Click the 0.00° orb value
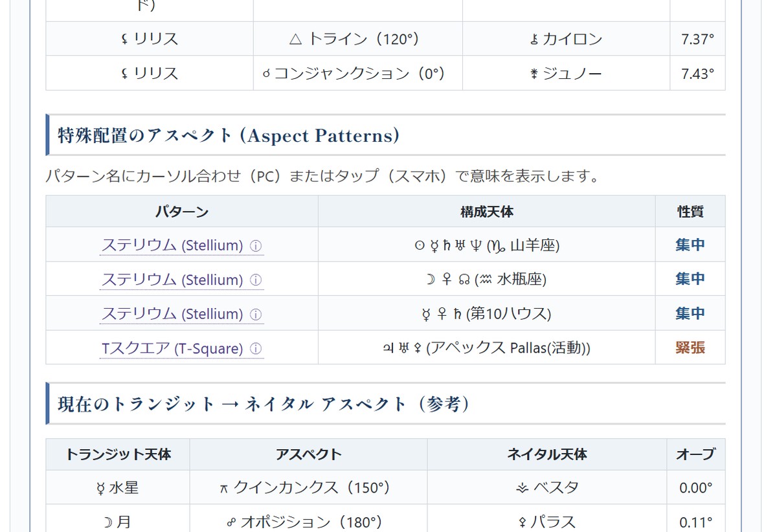Image resolution: width=777 pixels, height=532 pixels. coord(696,487)
